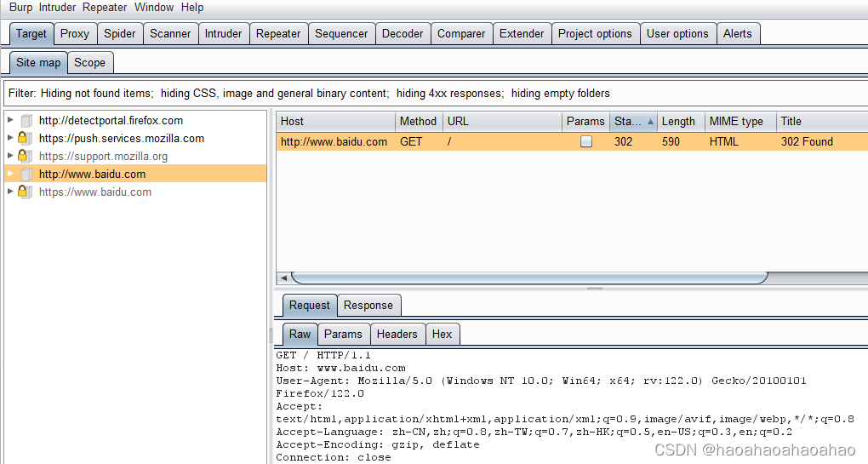Click the support.mozilla.org lock icon
Viewport: 868px width, 464px height.
click(x=22, y=155)
